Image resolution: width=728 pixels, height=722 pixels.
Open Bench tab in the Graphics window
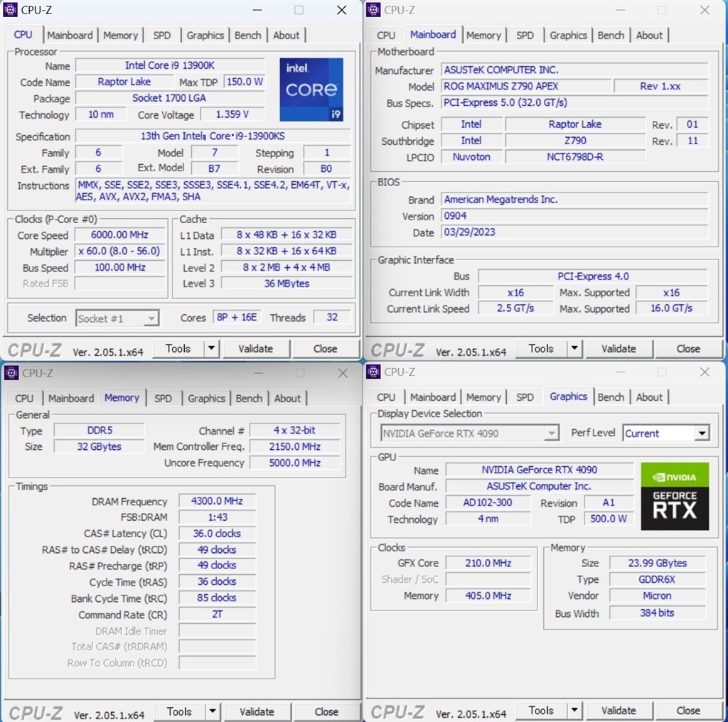(611, 397)
